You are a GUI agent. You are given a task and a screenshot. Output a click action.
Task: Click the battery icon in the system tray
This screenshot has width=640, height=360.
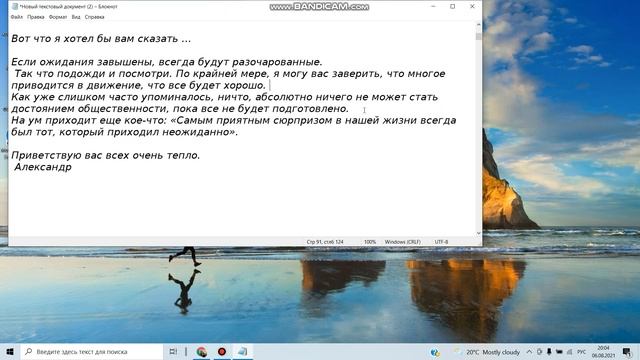click(559, 352)
